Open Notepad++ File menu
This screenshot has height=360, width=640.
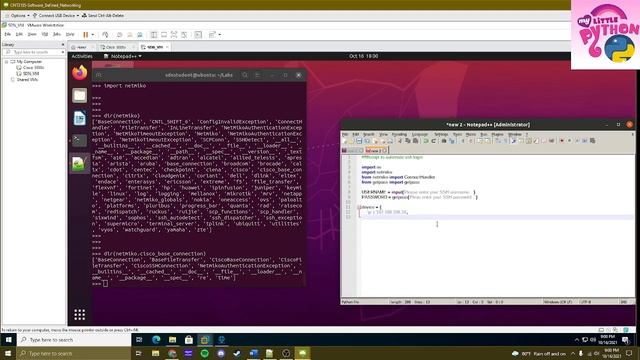(345, 134)
